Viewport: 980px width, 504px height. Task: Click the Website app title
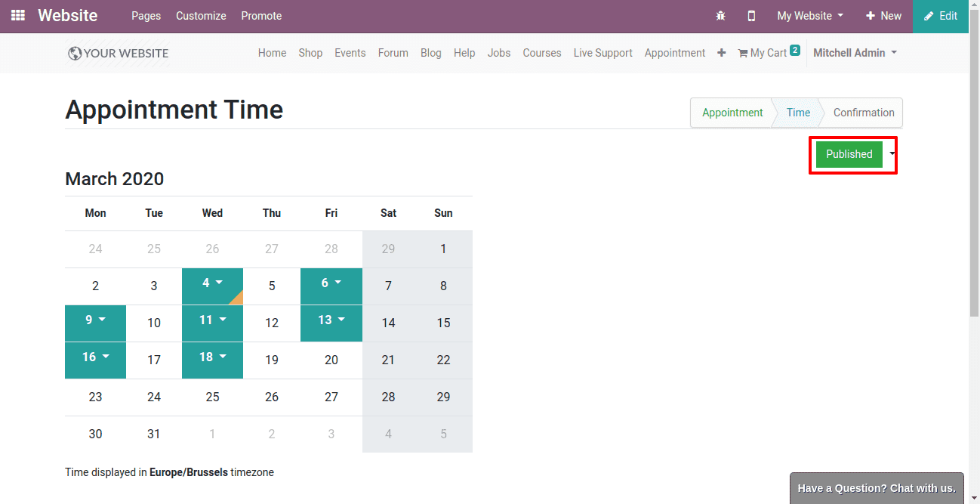click(67, 16)
